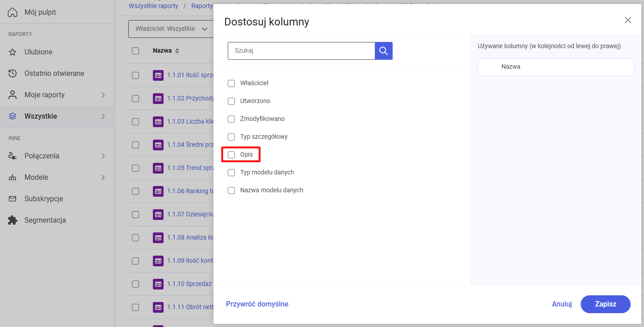Screen dimensions: 644x327
Task: Click the Połączenia plug icon
Action: (12, 156)
